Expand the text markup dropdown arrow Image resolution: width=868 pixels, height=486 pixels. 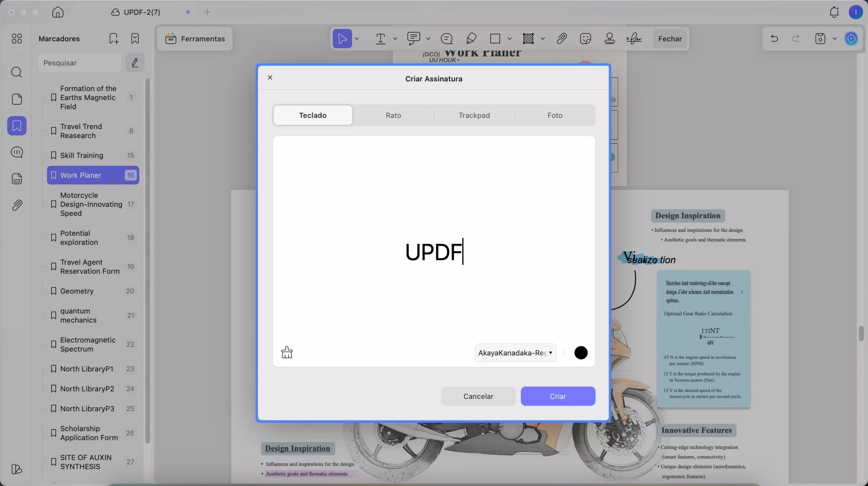tap(395, 39)
